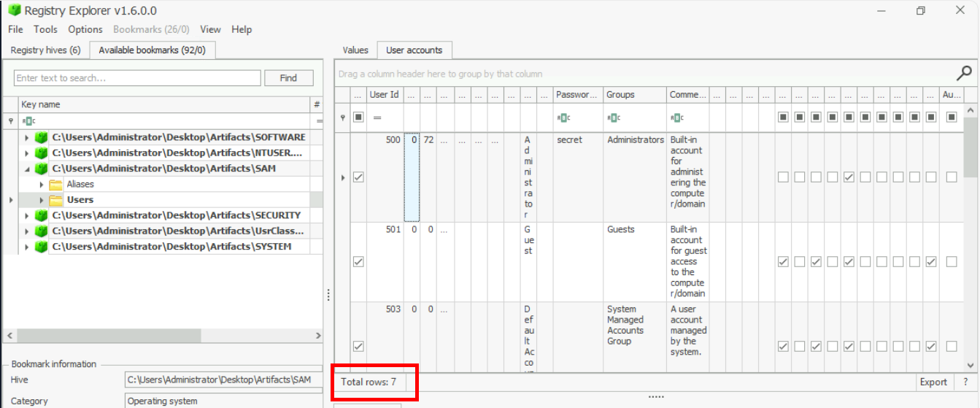Click the SECURITY hive green cube icon
This screenshot has width=980, height=408.
(x=42, y=215)
